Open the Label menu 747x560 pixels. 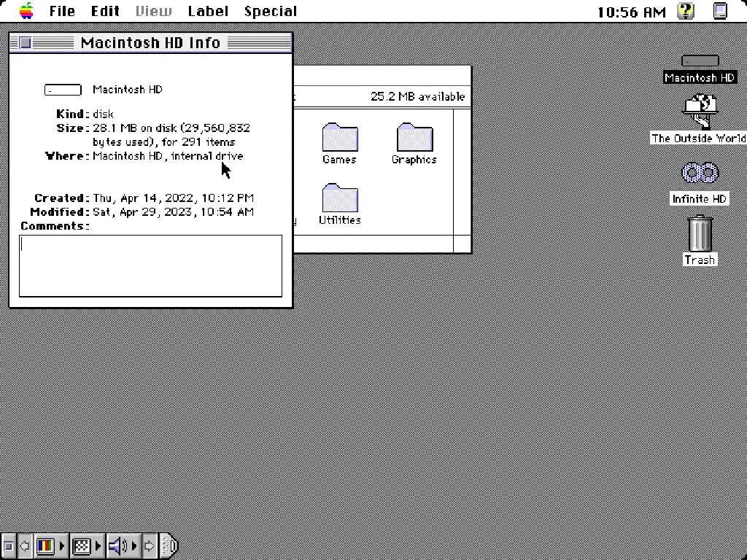(208, 11)
